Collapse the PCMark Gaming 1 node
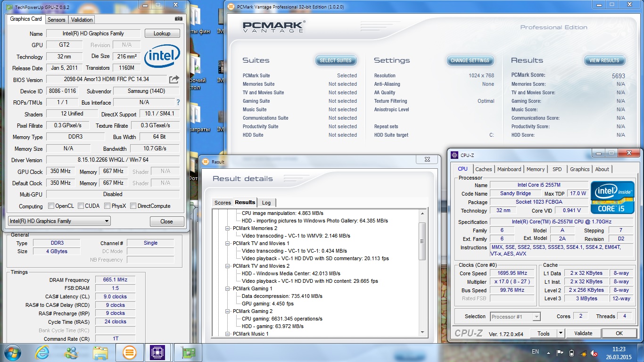644x362 pixels. coord(228,288)
